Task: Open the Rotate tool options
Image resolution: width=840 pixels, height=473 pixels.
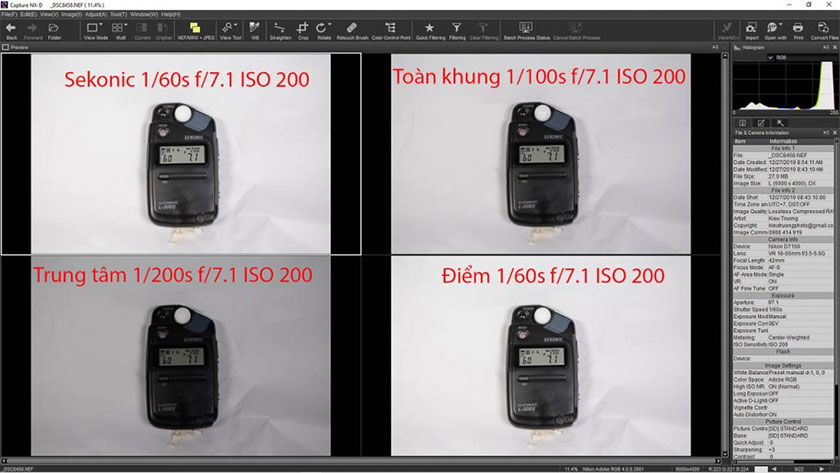Action: click(x=324, y=31)
